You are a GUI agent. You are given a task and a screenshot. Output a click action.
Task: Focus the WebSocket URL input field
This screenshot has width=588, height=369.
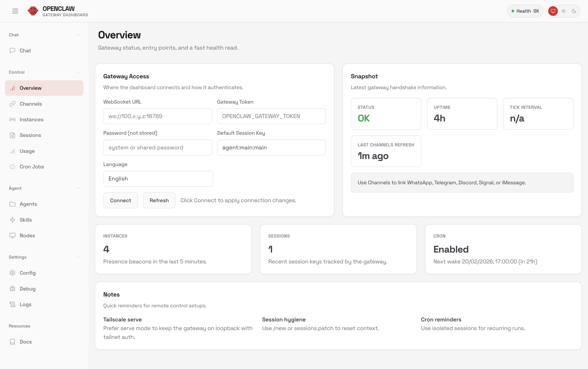[158, 116]
